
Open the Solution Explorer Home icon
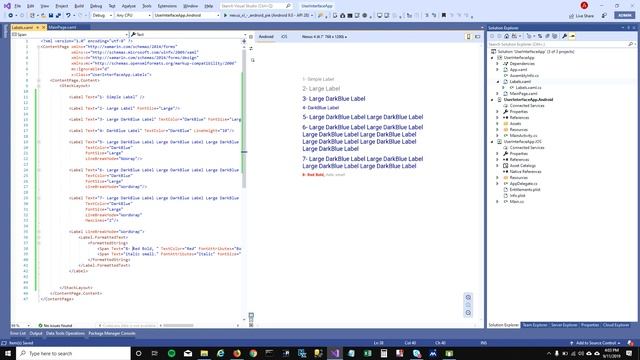507,36
